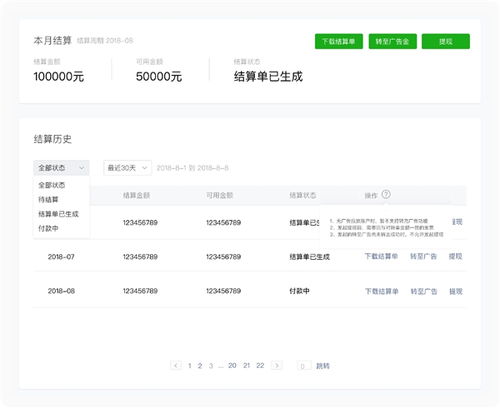Click the green 下载结算单 button
Screen dimensions: 500x408
[339, 41]
